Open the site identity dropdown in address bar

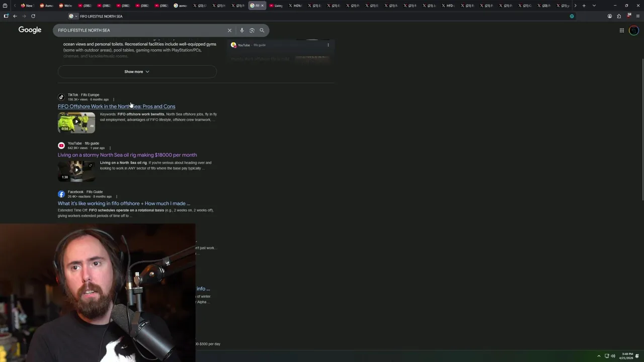(x=73, y=16)
